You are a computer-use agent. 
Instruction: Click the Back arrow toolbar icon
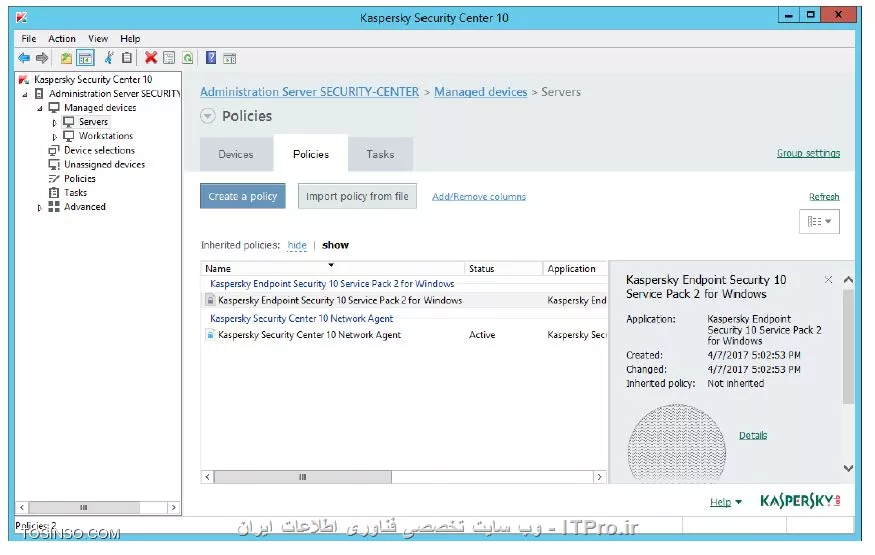click(24, 58)
